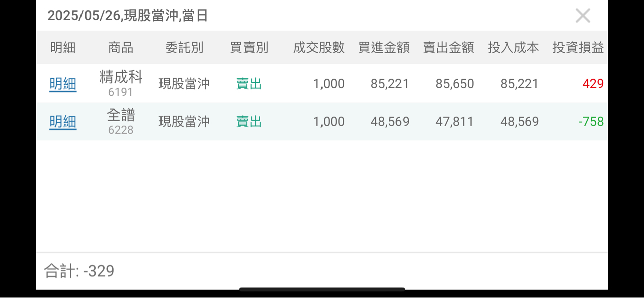Click the 明細 column header

point(63,48)
